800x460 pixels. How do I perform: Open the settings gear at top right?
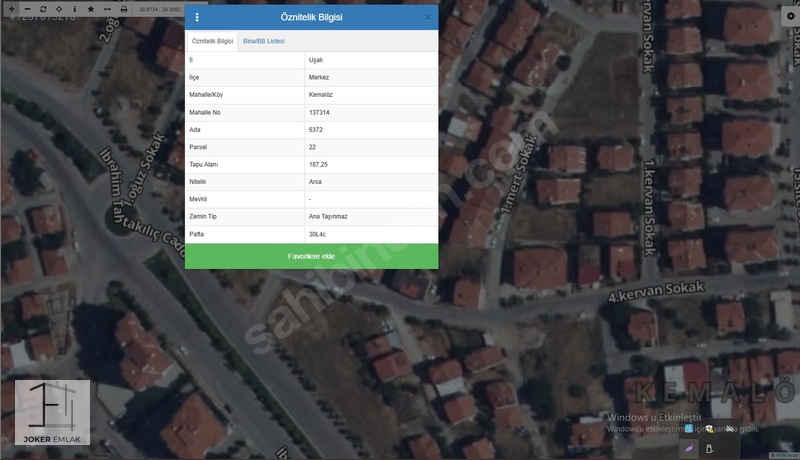(x=790, y=17)
